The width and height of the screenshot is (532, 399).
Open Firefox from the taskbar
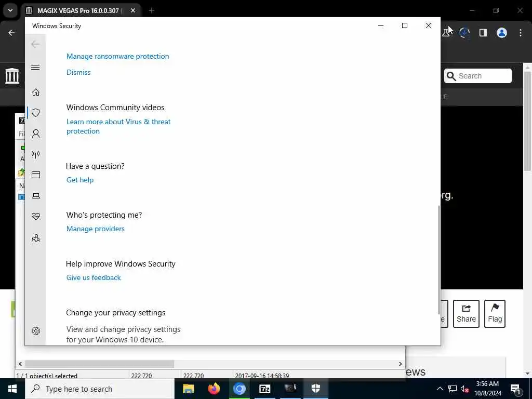tap(214, 389)
